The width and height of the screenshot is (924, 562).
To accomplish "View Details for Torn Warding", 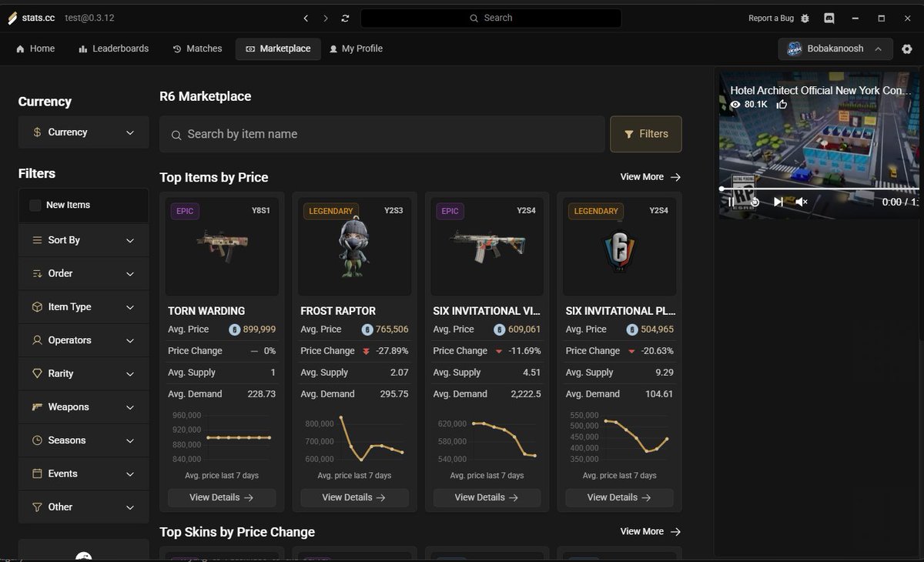I will click(x=222, y=497).
